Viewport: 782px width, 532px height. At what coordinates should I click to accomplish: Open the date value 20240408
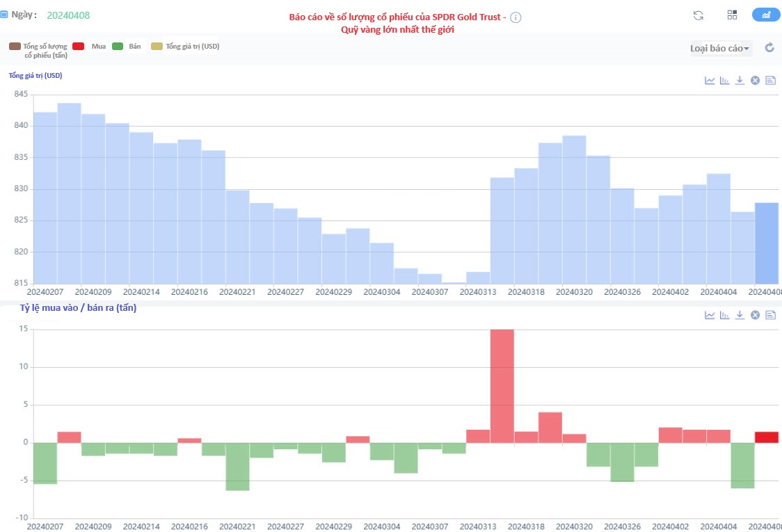(x=68, y=15)
